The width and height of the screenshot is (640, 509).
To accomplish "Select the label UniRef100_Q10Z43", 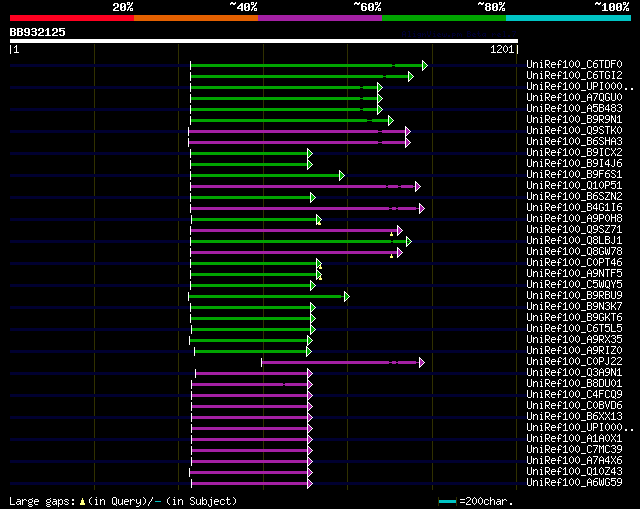I will pyautogui.click(x=574, y=472).
